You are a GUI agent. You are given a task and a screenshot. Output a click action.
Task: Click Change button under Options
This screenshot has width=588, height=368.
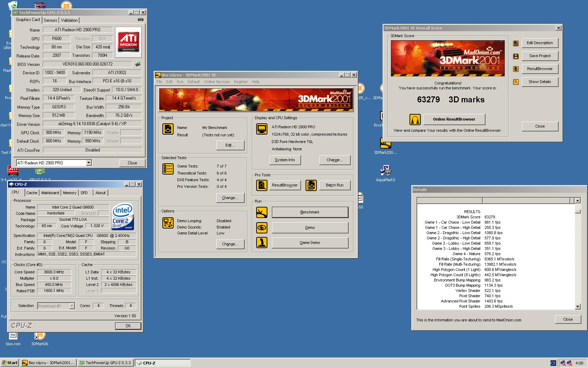coord(230,244)
